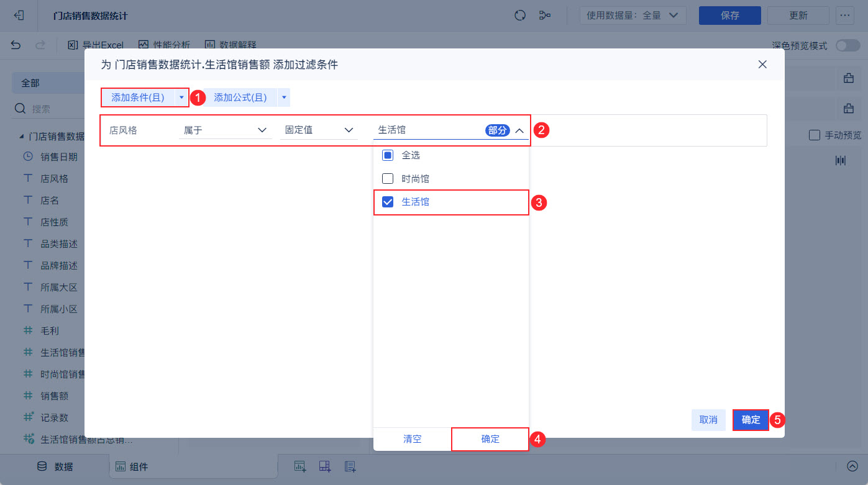868x485 pixels.
Task: Click 添加公式(且) button
Action: point(240,97)
